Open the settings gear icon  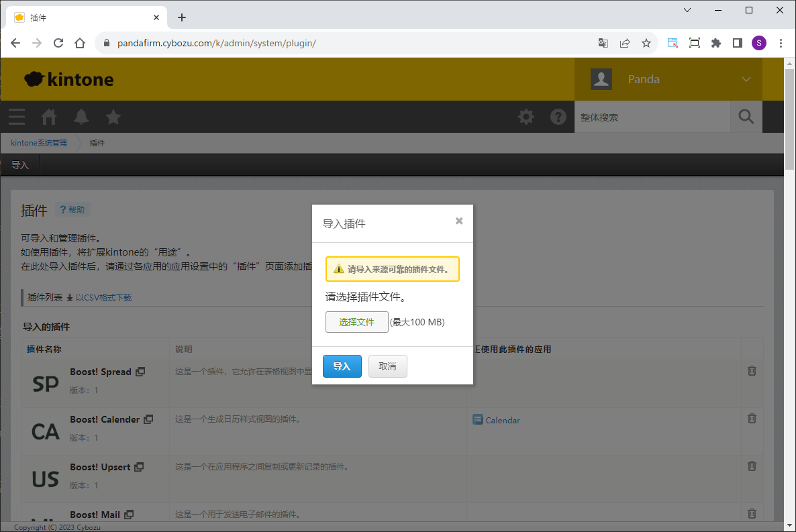(x=526, y=117)
